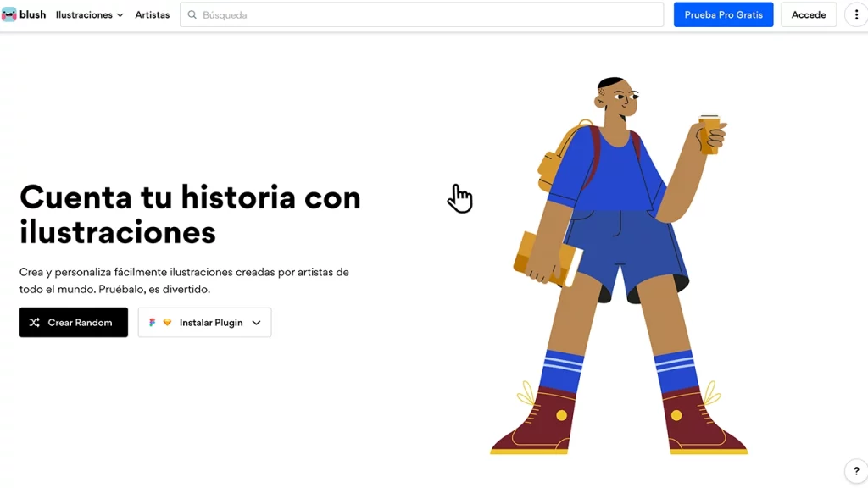
Task: Click the Blush mascot logo icon
Action: click(x=9, y=14)
